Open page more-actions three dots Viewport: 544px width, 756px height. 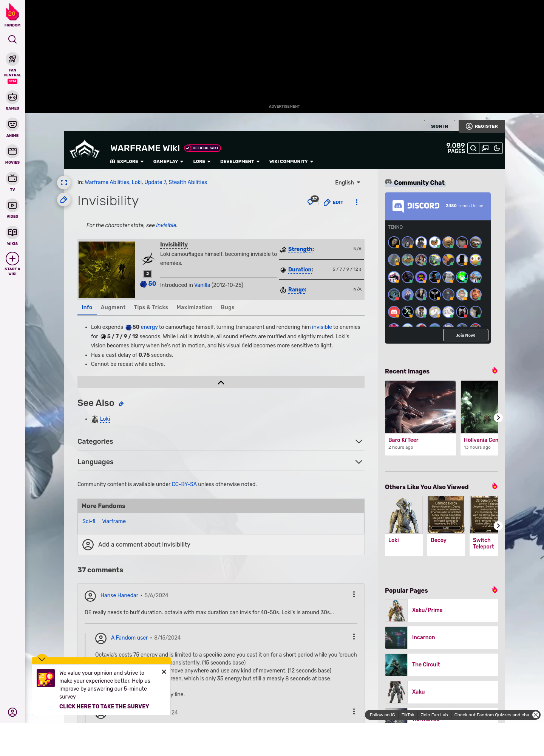357,202
